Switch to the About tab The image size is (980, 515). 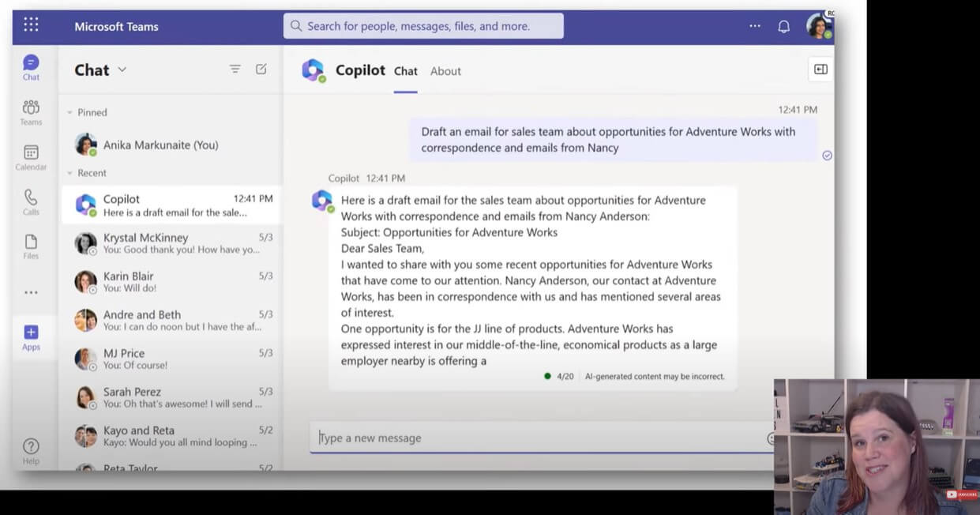445,71
